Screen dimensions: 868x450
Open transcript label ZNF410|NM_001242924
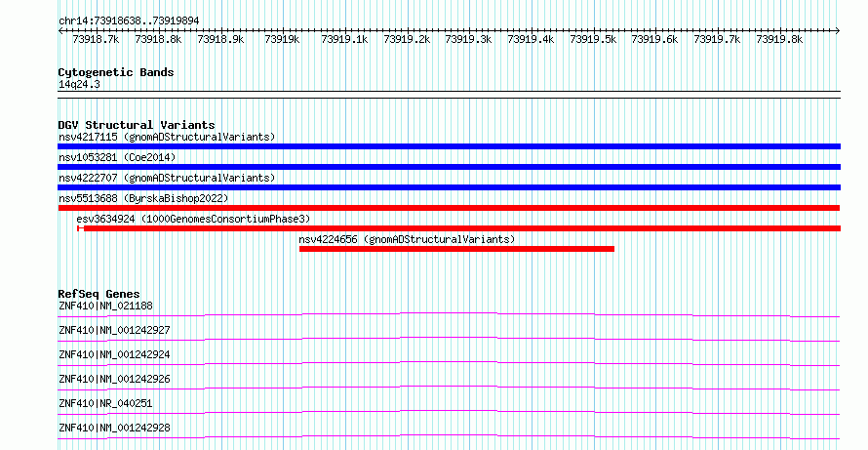(114, 354)
